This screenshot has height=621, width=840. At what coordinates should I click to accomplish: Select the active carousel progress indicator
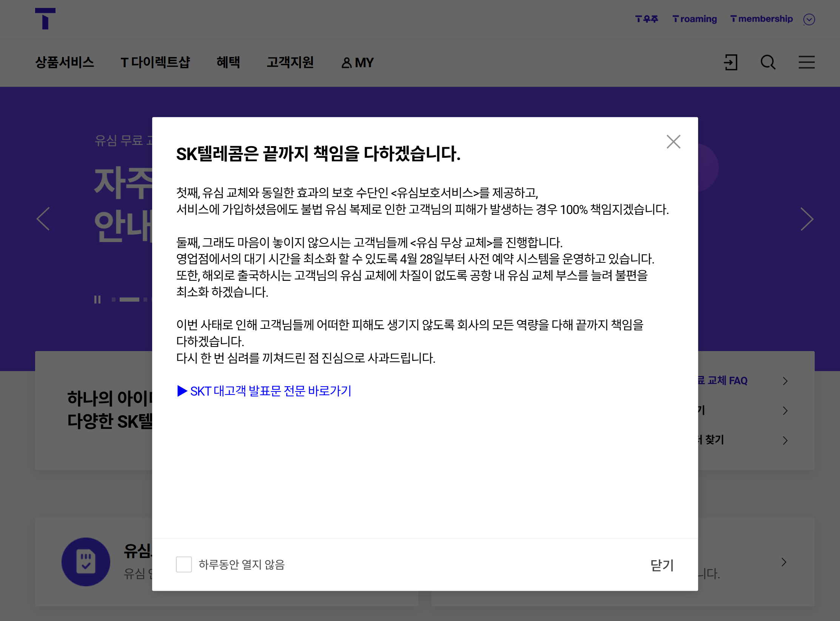click(129, 300)
